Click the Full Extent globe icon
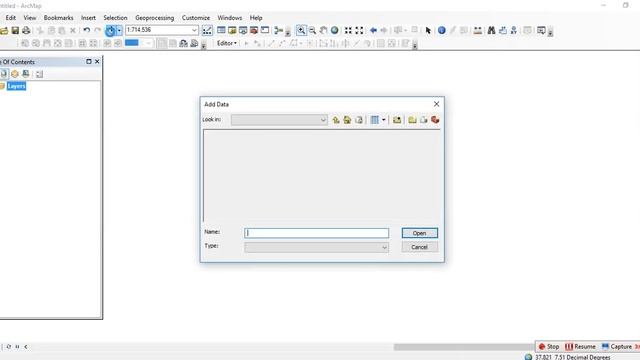This screenshot has width=640, height=360. [x=334, y=30]
